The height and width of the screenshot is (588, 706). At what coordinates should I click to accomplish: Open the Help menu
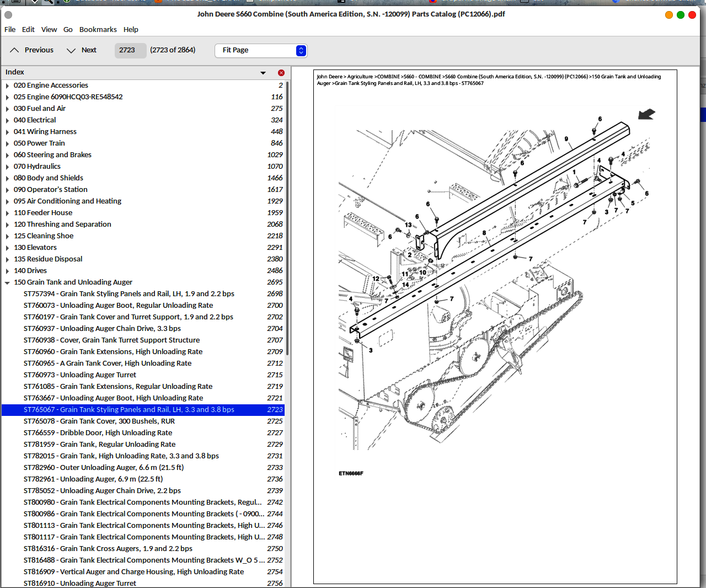[x=131, y=30]
